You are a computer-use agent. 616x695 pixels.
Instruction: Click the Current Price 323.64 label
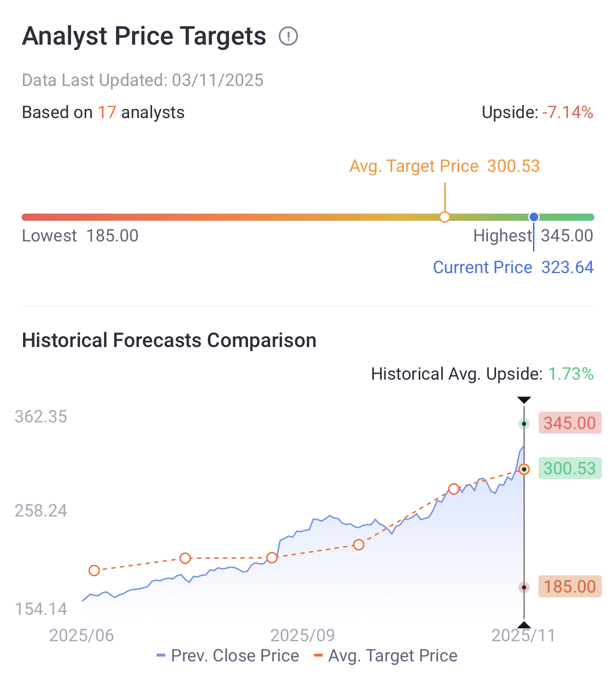tap(513, 267)
